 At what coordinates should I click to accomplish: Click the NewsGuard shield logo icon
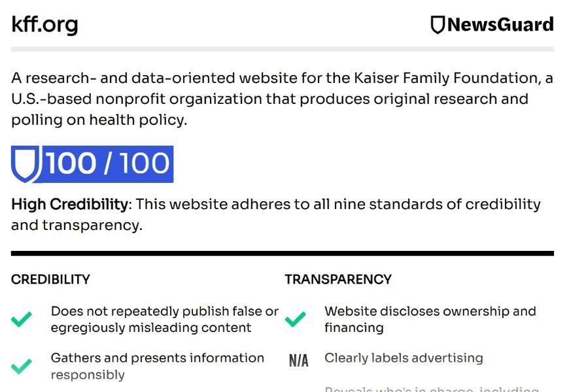coord(438,25)
